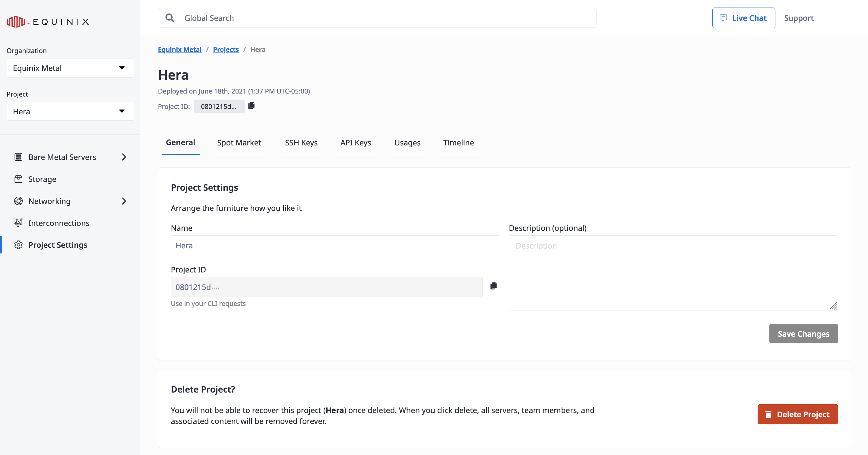Click the Bare Metal Servers icon

[x=18, y=157]
